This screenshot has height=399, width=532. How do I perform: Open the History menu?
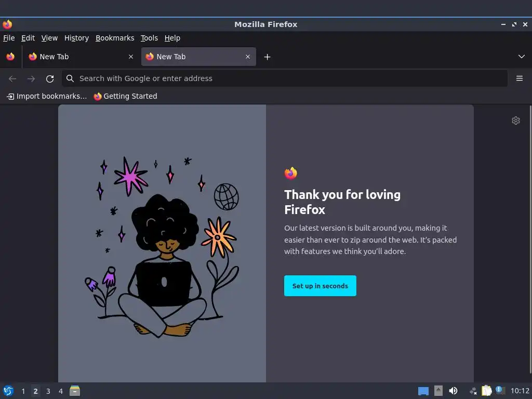[x=77, y=38]
